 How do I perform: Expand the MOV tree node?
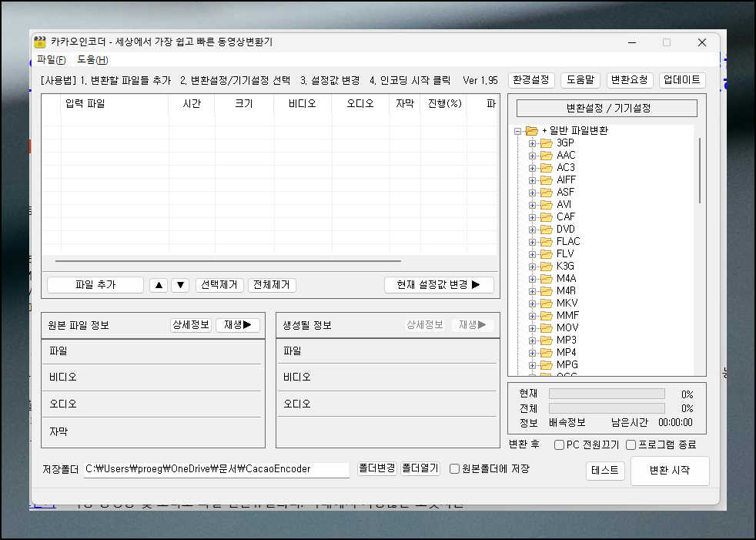[532, 328]
